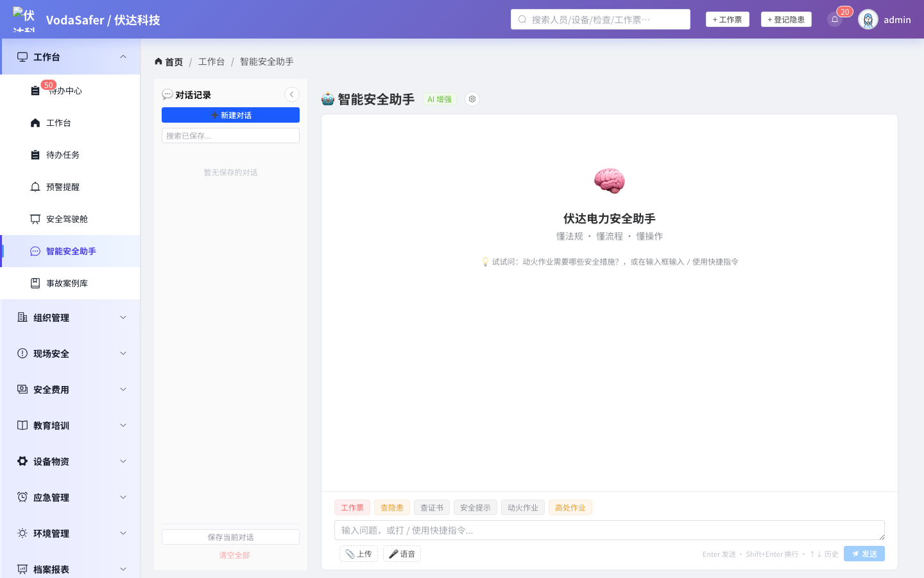924x578 pixels.
Task: Click the 档案报表 chart icon
Action: click(22, 569)
